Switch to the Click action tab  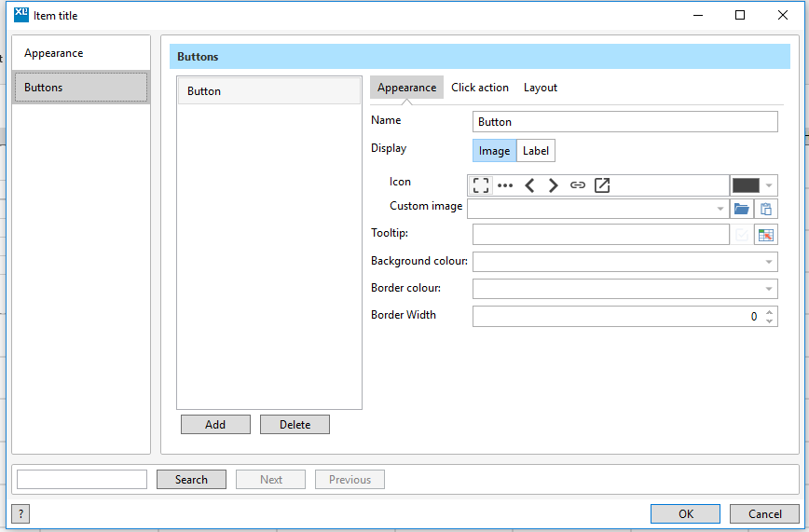480,88
